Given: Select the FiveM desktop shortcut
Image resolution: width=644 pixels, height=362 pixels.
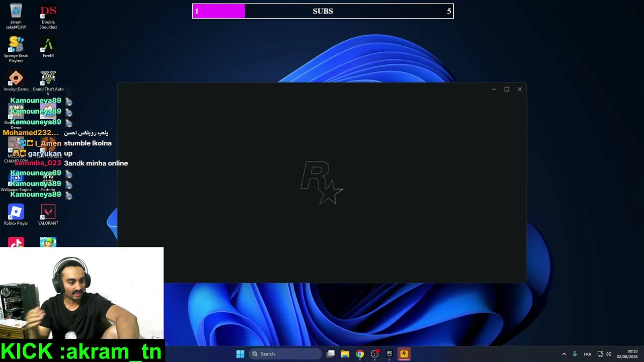Looking at the screenshot, I should pyautogui.click(x=48, y=47).
